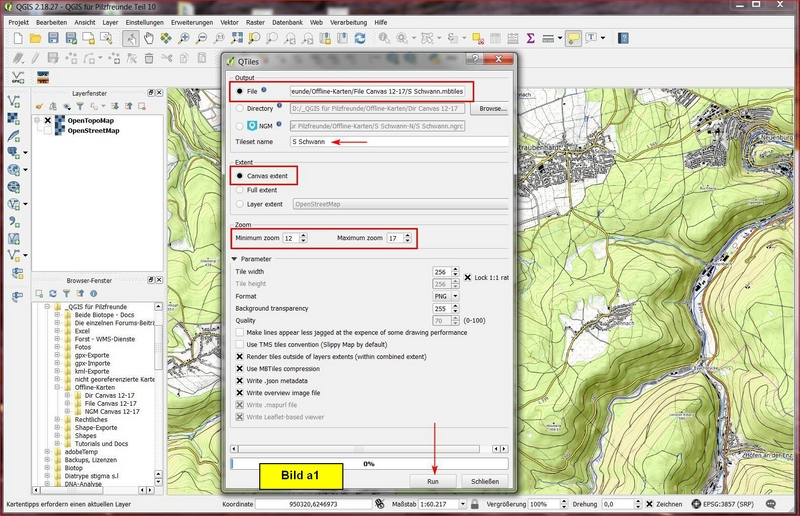
Task: Click the Zoom Full extent icon
Action: pos(237,38)
